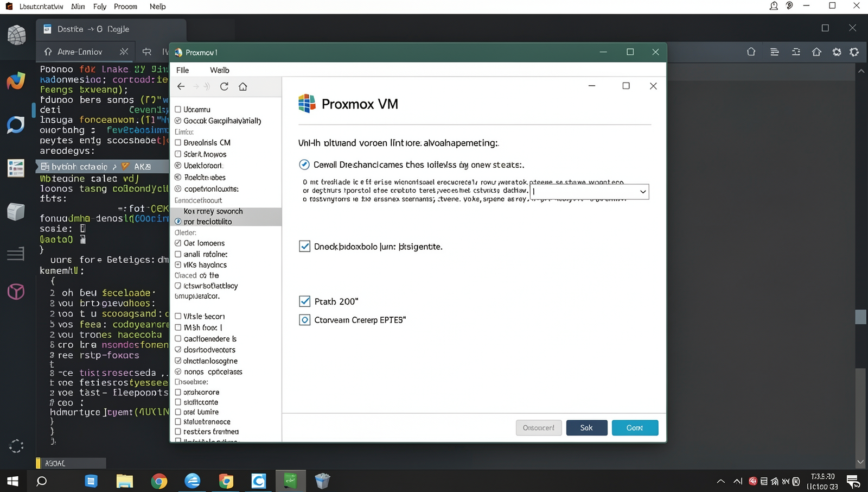Click the greyed Onsoucerl button
Viewport: 868px width, 492px height.
(539, 428)
